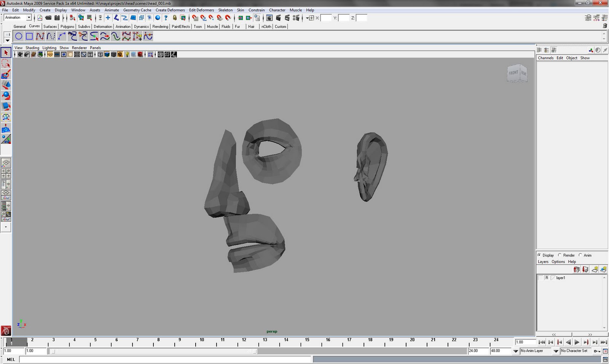Select the Soft Modification tool

[x=6, y=128]
